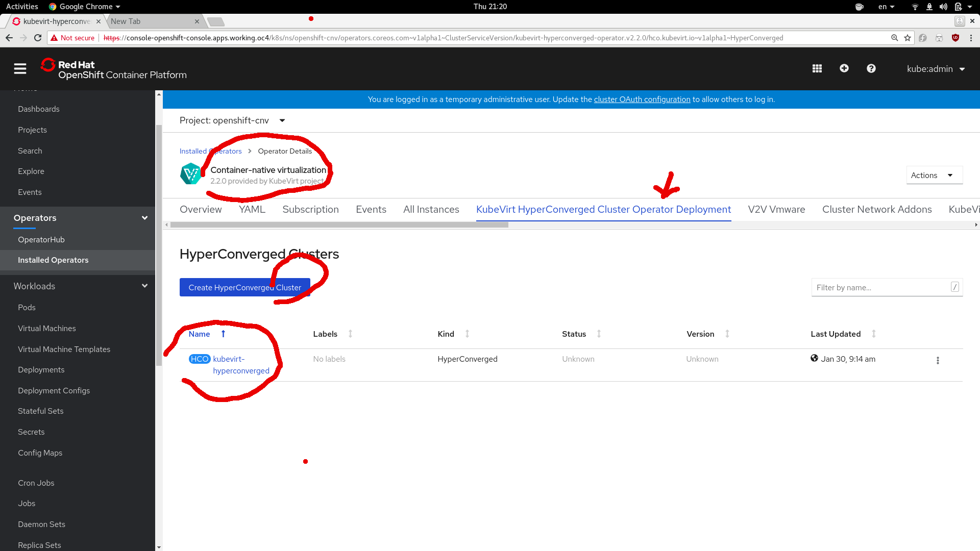The width and height of the screenshot is (980, 551).
Task: Sort the table by Status column
Action: coord(574,334)
